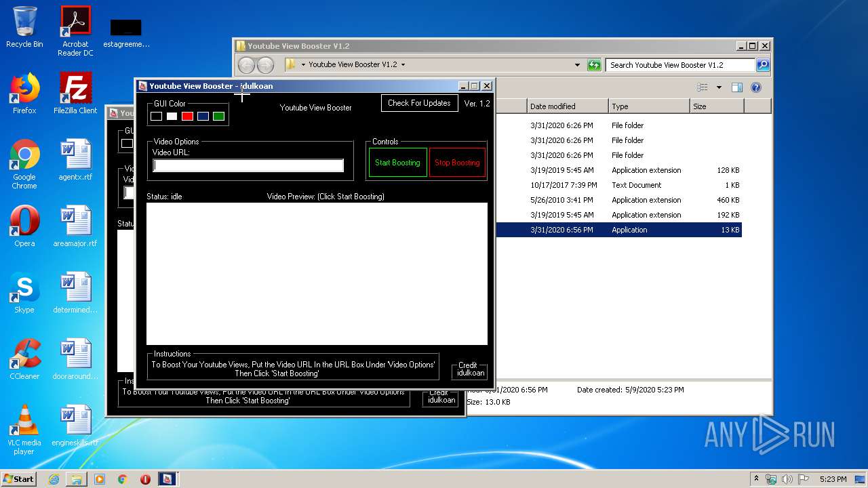Select areamajor.rtf desktop document
Screen dimensions: 868x488
(75, 226)
